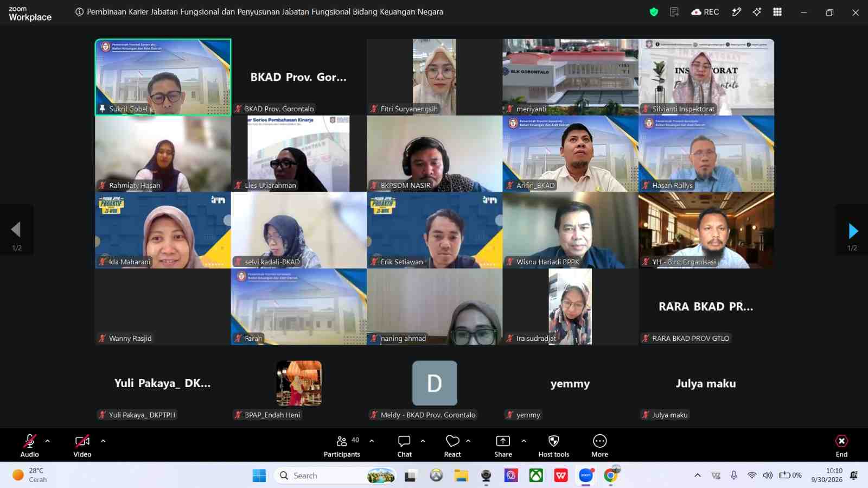Open the weather widget showing 28°C
This screenshot has width=868, height=488.
(30, 475)
